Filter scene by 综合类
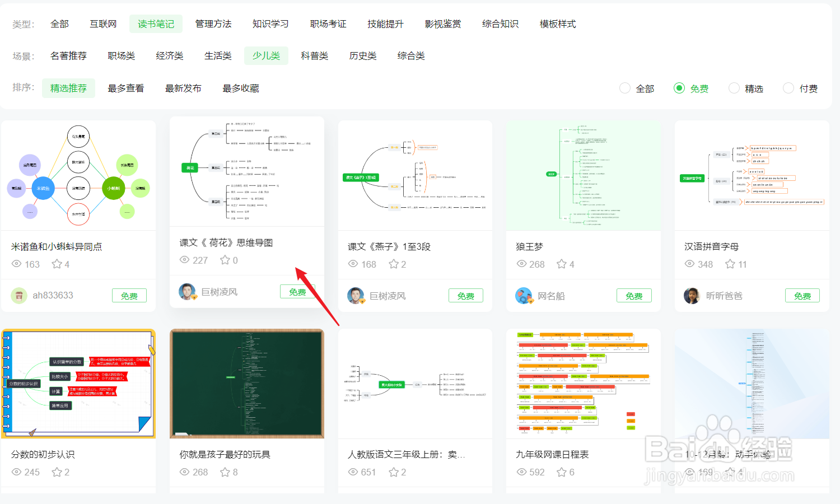840x504 pixels. [x=411, y=56]
